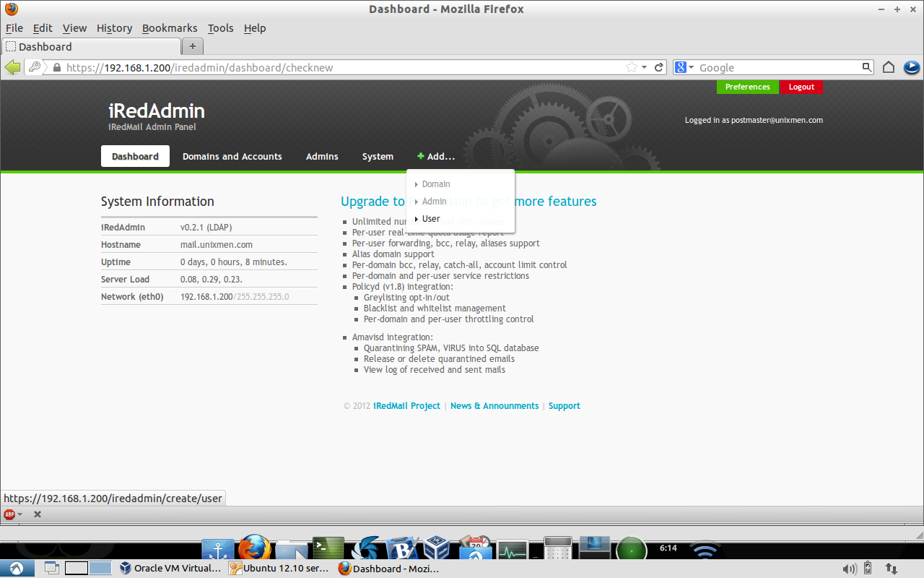Click the Home icon in Firefox toolbar
The width and height of the screenshot is (924, 578).
pos(889,67)
